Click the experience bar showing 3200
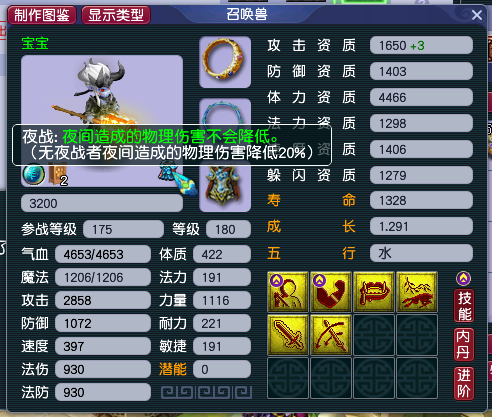This screenshot has height=417, width=492. (x=102, y=203)
